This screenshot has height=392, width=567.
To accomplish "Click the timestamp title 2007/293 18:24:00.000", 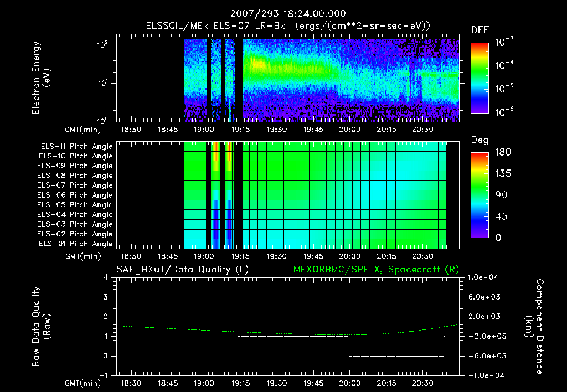I will click(288, 14).
